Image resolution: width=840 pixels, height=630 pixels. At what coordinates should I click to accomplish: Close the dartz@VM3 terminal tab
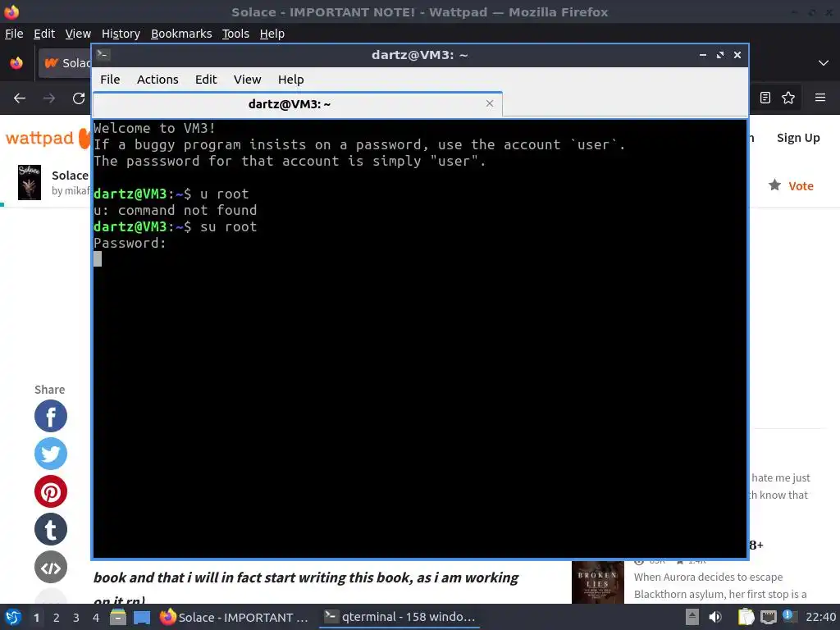point(489,103)
